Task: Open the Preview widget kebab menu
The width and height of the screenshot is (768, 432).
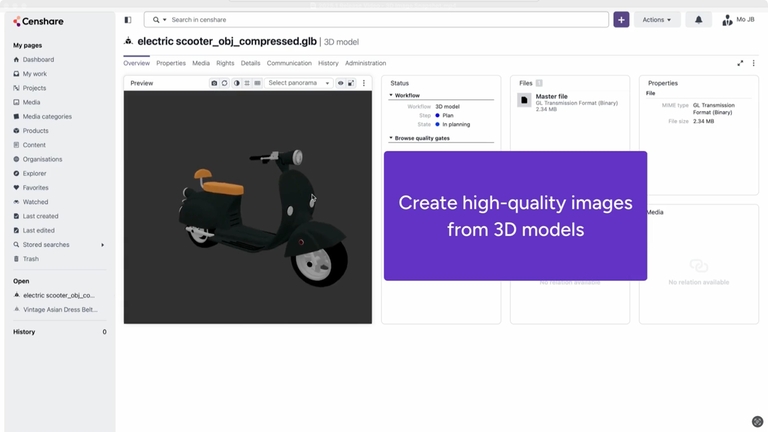Action: tap(363, 83)
